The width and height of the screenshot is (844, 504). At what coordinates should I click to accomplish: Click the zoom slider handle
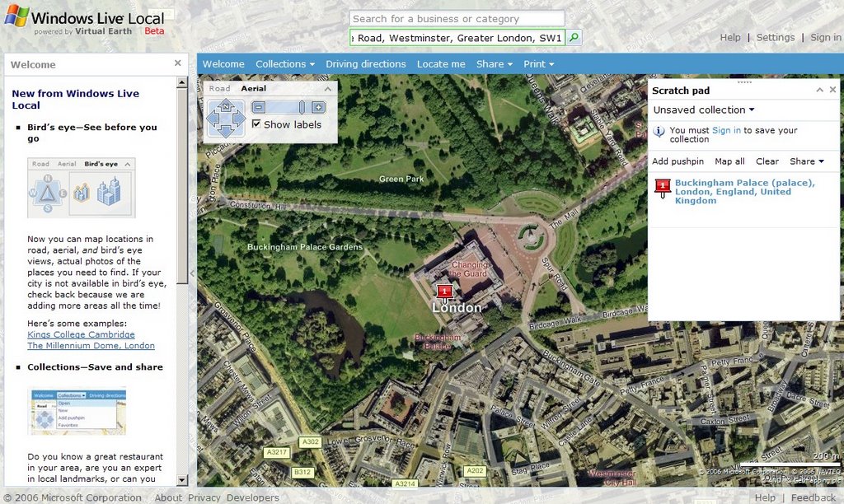click(302, 107)
